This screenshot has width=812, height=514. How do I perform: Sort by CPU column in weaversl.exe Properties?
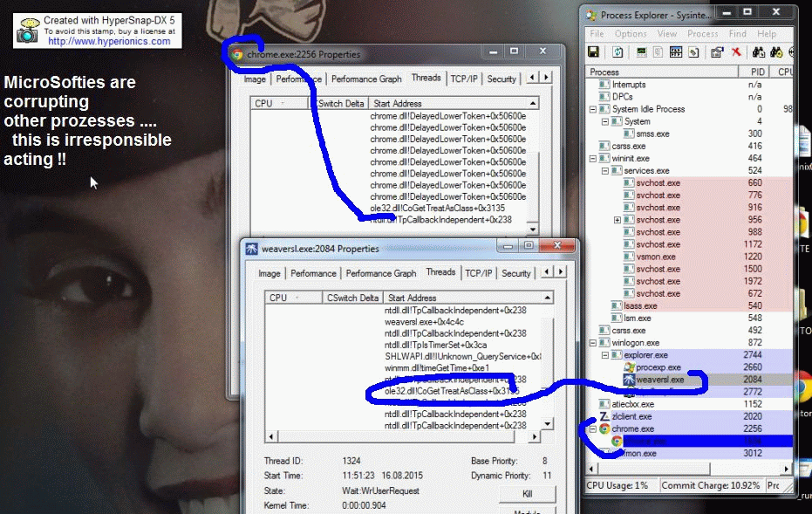tap(294, 298)
